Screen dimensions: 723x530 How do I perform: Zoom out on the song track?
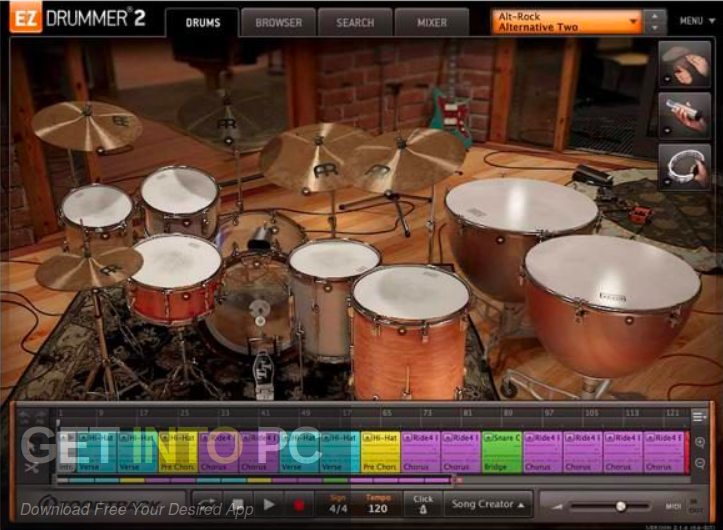(699, 463)
